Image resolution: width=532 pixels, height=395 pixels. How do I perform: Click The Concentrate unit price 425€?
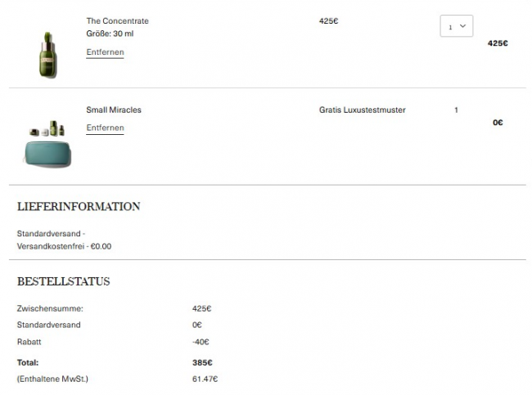tap(328, 21)
